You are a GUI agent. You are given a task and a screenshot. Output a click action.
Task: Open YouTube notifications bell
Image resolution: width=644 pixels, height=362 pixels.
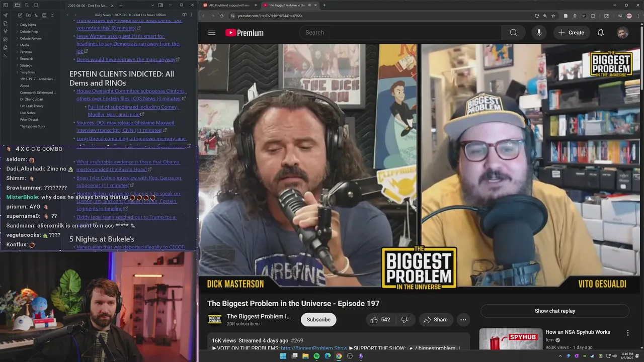coord(601,33)
